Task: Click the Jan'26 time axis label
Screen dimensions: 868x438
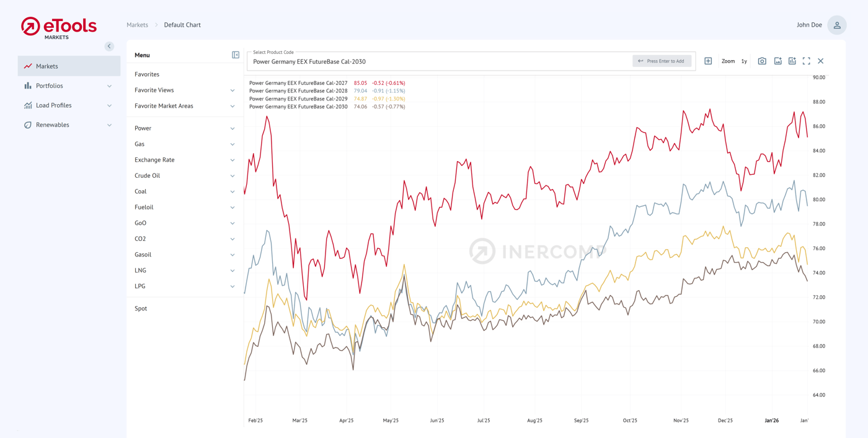Action: (772, 421)
